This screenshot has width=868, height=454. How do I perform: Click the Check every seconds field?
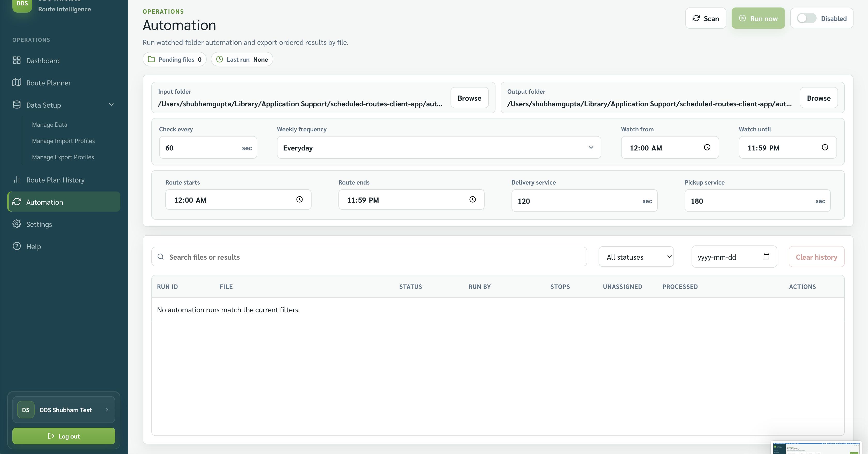[x=208, y=147]
